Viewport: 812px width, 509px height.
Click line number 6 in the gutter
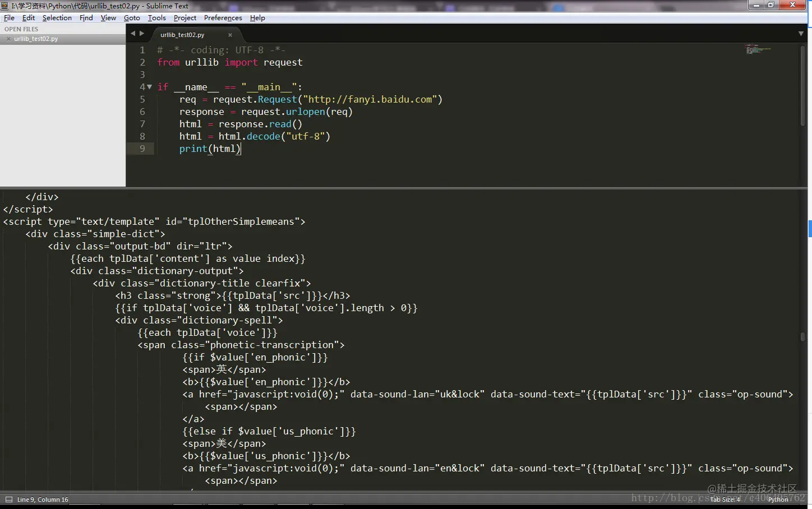142,112
